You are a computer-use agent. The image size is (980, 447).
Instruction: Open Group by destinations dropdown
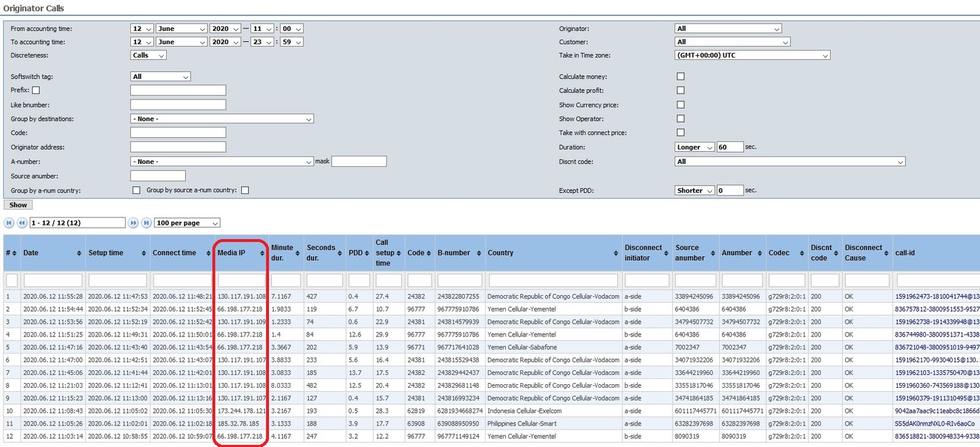222,119
